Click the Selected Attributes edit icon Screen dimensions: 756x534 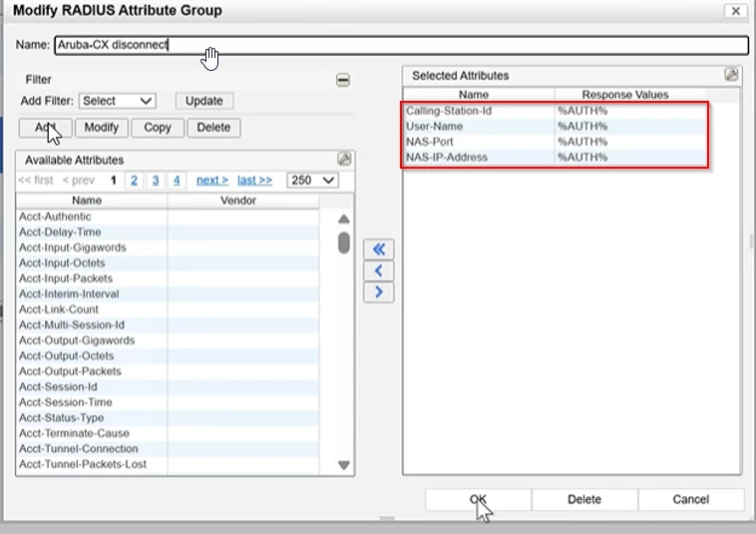tap(731, 74)
